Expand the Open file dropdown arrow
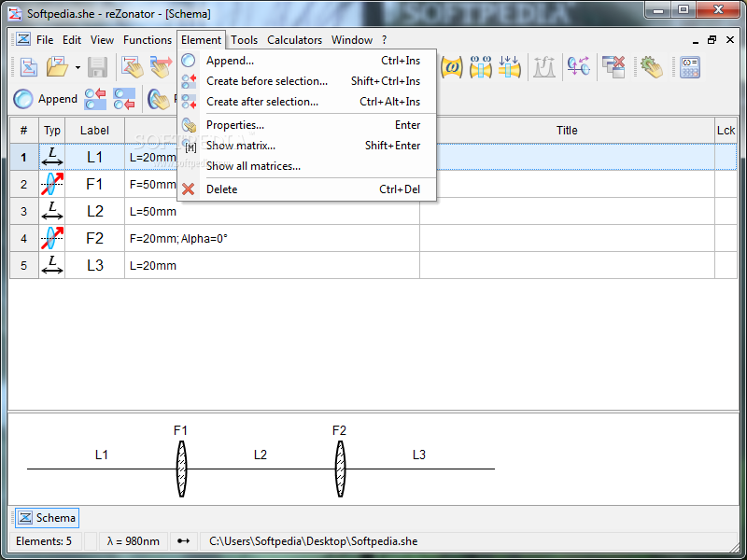The image size is (747, 560). [78, 67]
